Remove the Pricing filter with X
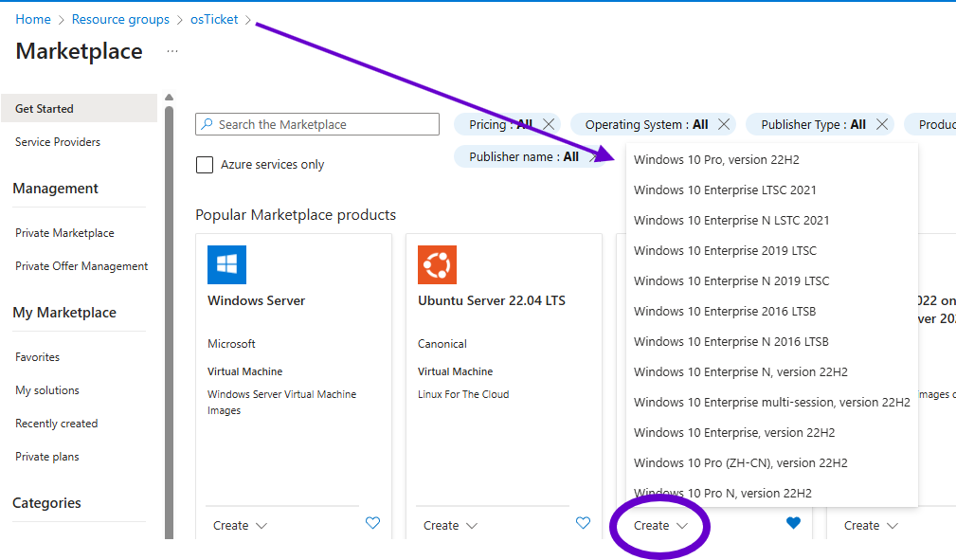 click(549, 124)
